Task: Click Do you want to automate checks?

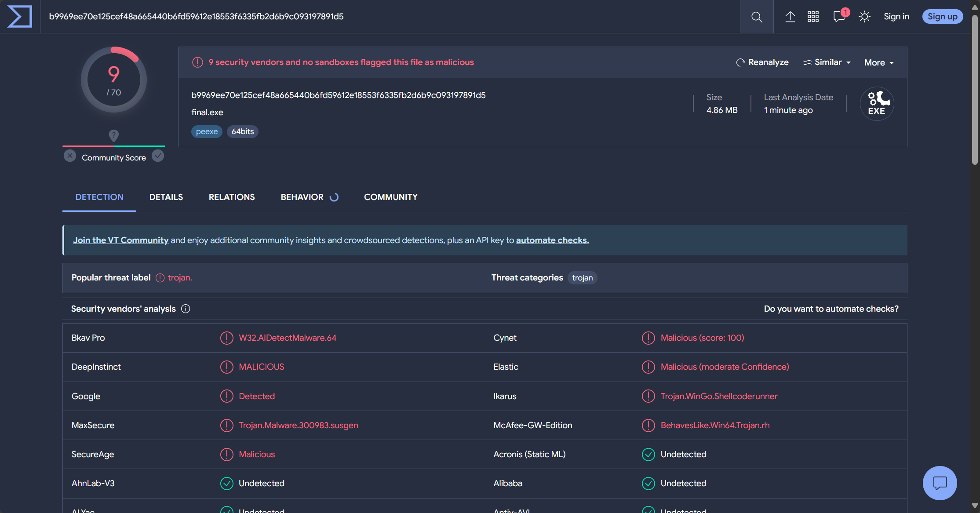Action: coord(831,309)
